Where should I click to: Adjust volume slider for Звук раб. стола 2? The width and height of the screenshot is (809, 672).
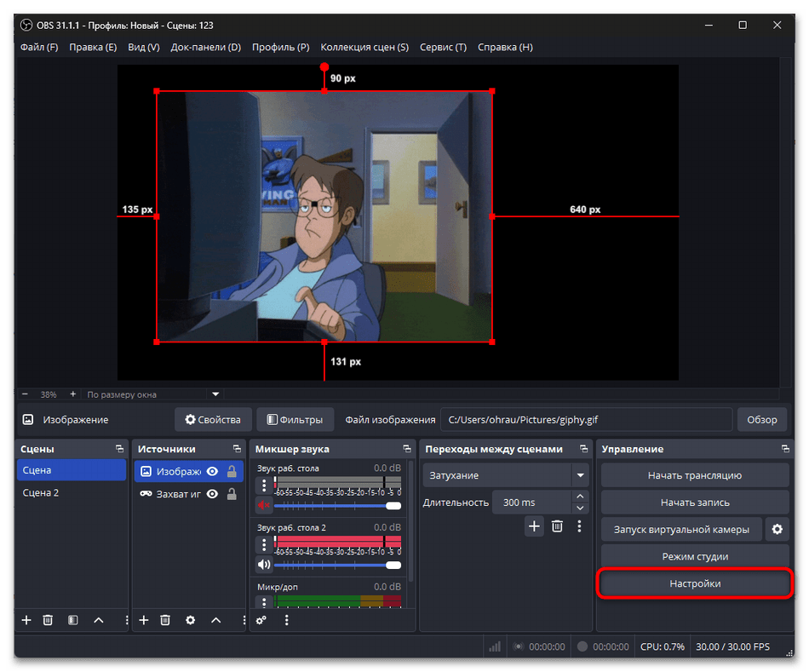(x=337, y=565)
